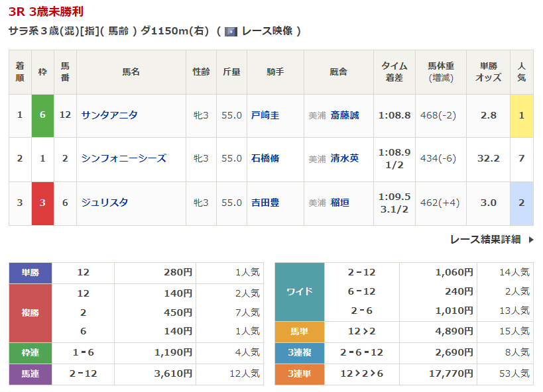The image size is (543, 392).
Task: Click body weight 462(+4)
Action: pos(440,203)
